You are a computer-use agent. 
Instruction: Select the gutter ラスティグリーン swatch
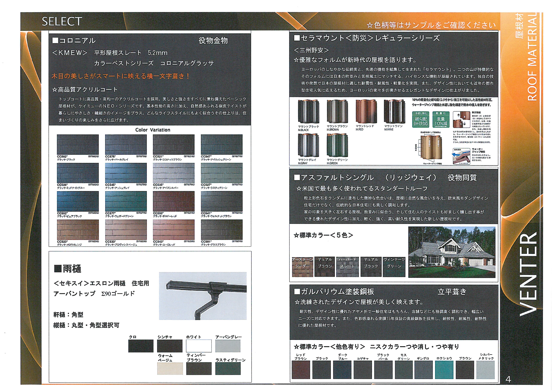pos(228,369)
